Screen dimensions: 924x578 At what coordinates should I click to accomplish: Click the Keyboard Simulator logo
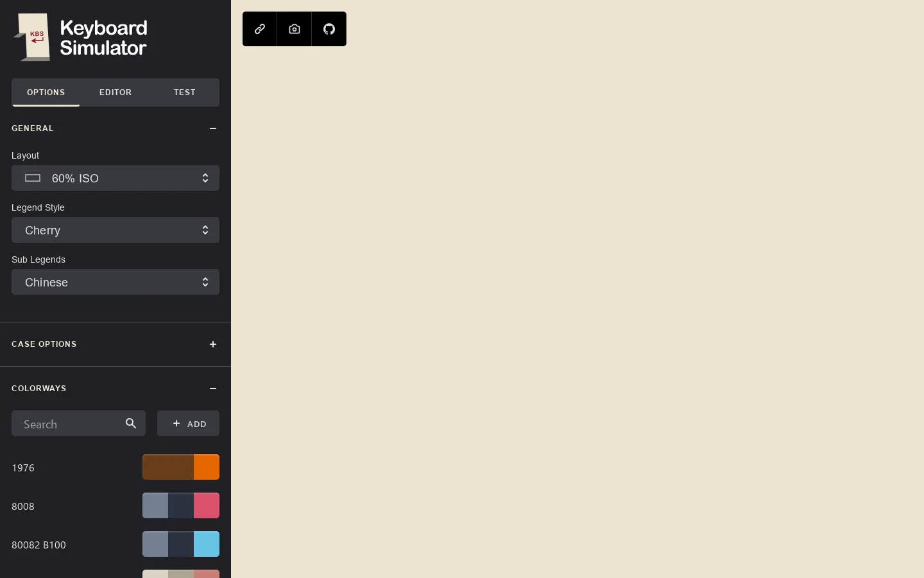(x=81, y=37)
